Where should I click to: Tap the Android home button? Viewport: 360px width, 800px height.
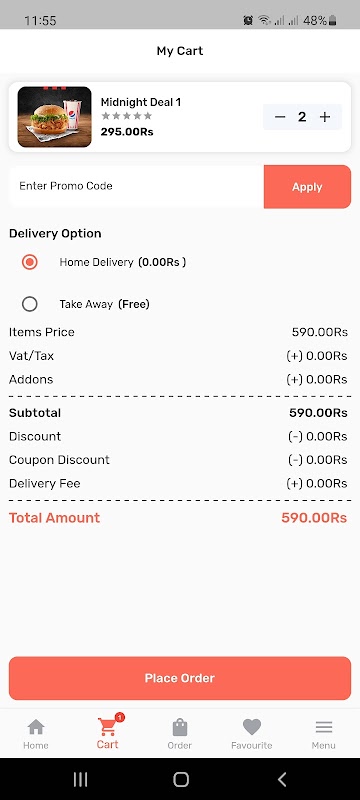click(181, 779)
